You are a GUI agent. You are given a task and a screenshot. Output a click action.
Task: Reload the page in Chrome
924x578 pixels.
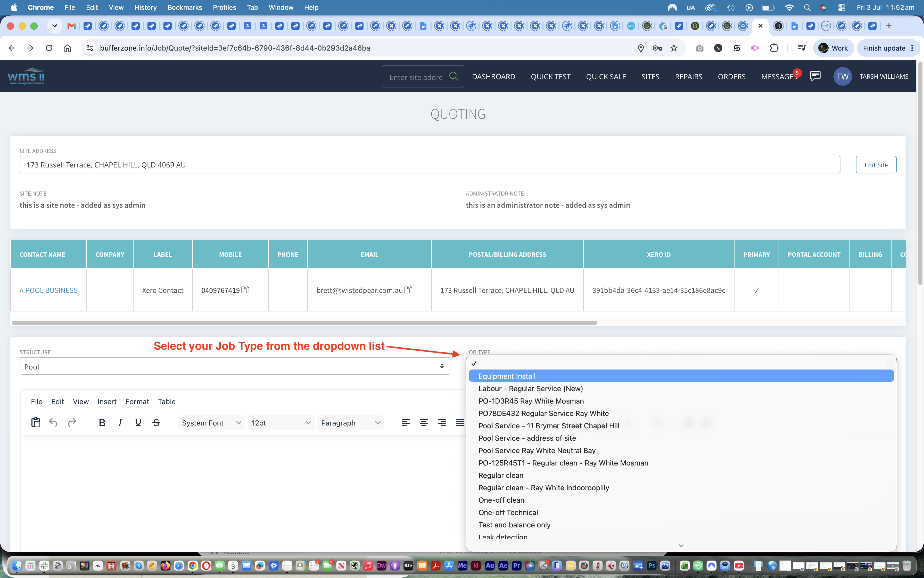click(49, 48)
